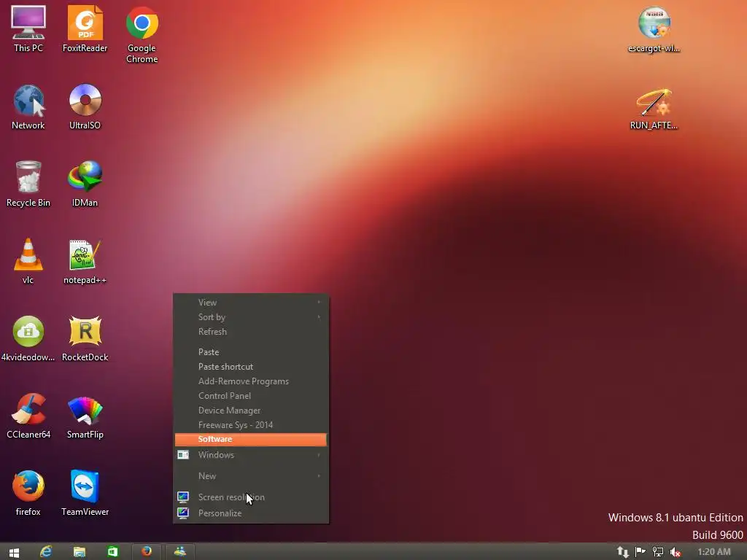This screenshot has height=560, width=747.
Task: Select the escargot-wl desktop icon
Action: tap(654, 29)
